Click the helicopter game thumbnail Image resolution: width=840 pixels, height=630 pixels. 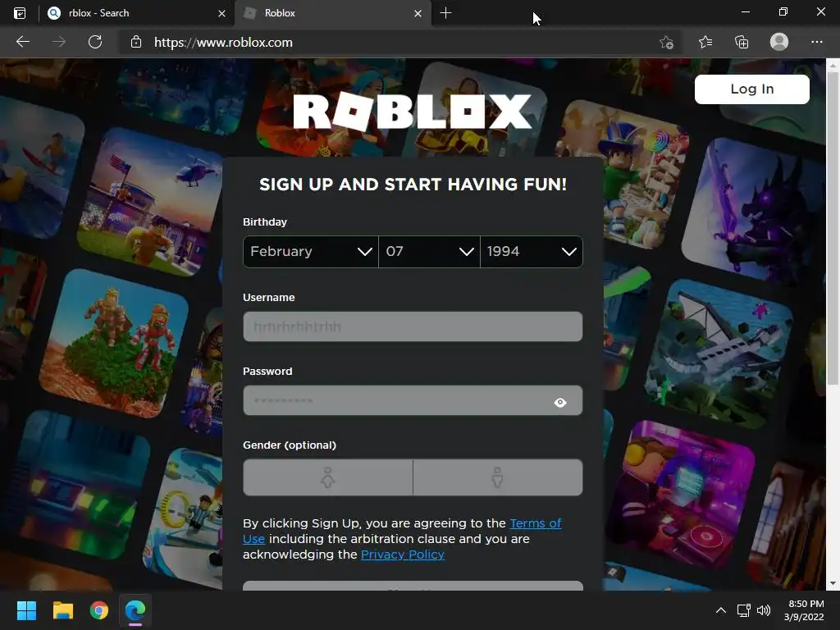tap(152, 203)
